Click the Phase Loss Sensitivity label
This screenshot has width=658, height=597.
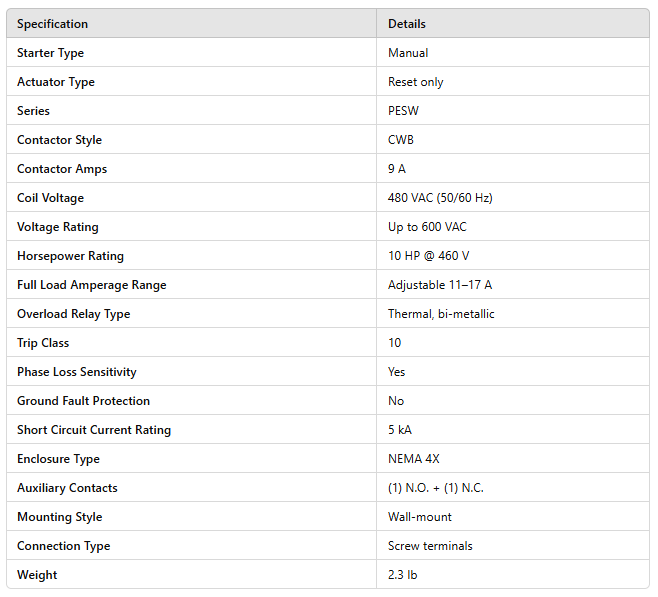pyautogui.click(x=77, y=372)
